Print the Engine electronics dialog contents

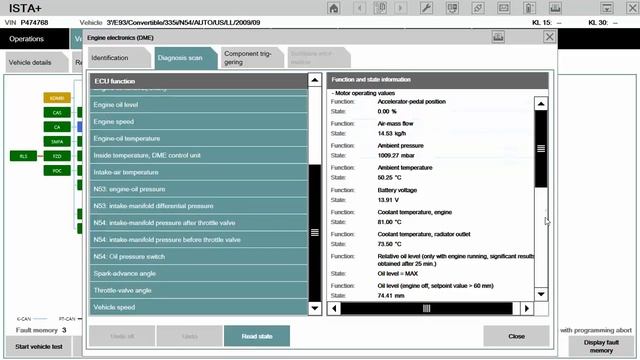click(x=498, y=37)
